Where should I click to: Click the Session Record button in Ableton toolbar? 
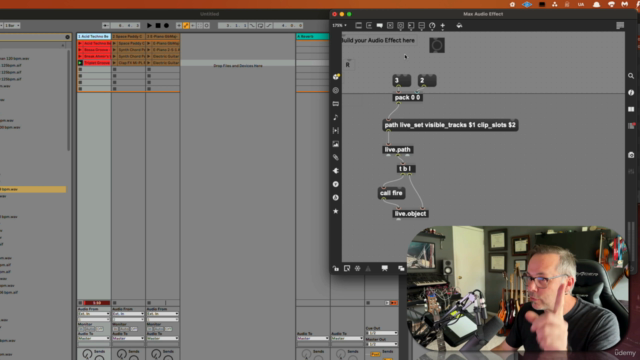pos(207,25)
